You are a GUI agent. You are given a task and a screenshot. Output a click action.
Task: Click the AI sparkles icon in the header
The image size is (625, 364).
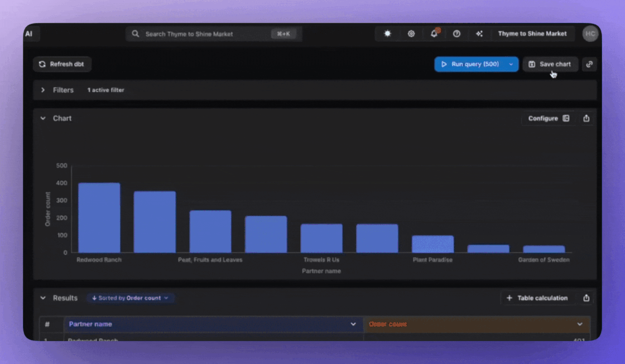pos(479,33)
